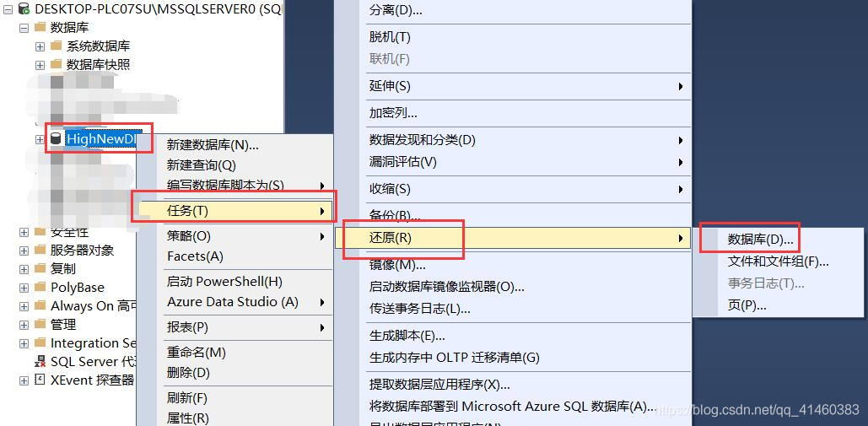Expand the HighNewDB database node
868x426 pixels.
[x=40, y=139]
